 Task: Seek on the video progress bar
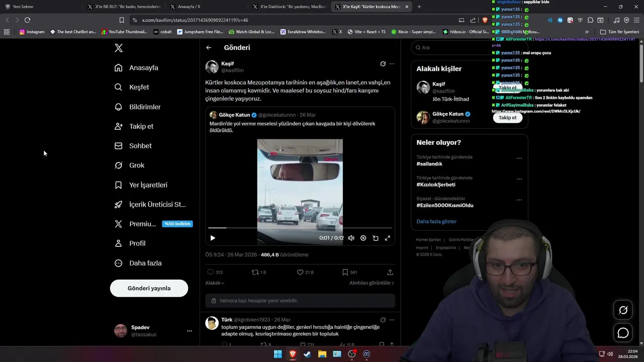300,228
